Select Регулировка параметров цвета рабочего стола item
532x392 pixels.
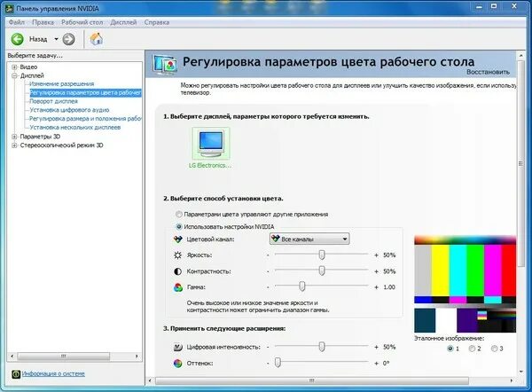click(85, 92)
